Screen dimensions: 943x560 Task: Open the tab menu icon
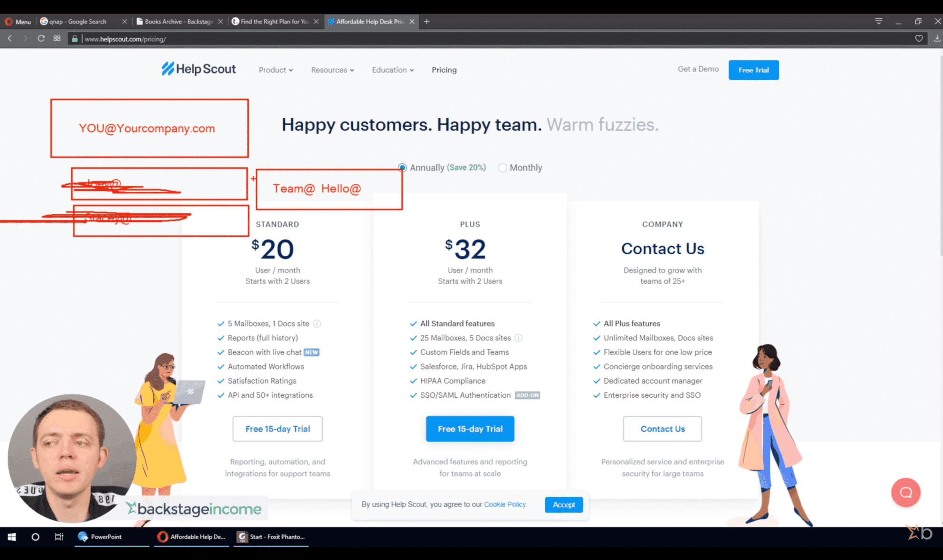point(879,21)
